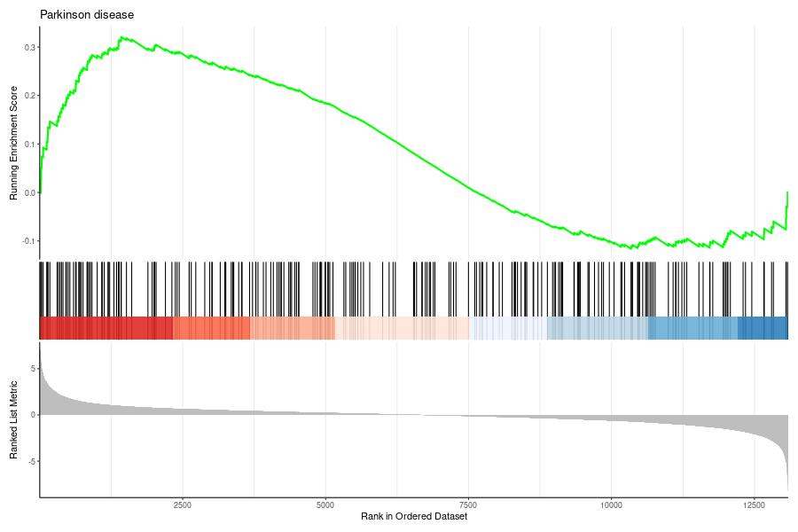Click the 2500 x-axis tick label
The image size is (798, 532).
pyautogui.click(x=182, y=505)
